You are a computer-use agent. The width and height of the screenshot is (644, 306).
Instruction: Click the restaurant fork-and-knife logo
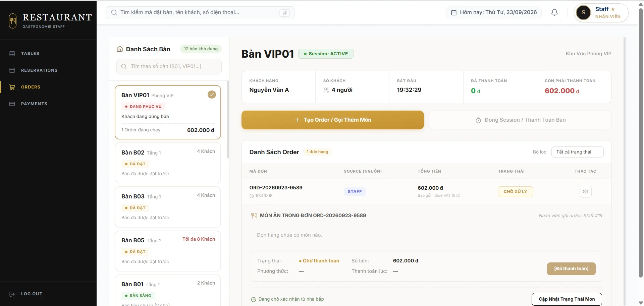(13, 21)
